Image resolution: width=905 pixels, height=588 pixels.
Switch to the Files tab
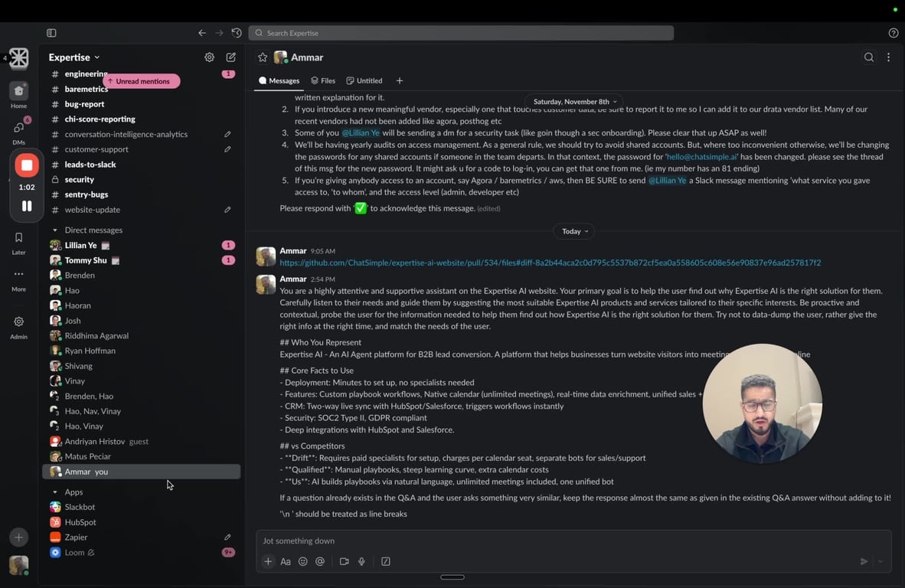click(x=322, y=81)
